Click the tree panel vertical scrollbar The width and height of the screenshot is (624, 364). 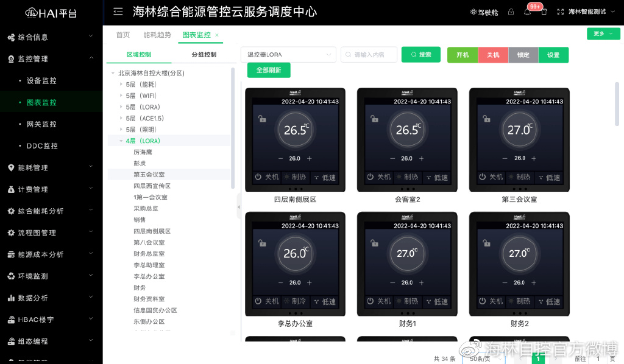pos(233,128)
